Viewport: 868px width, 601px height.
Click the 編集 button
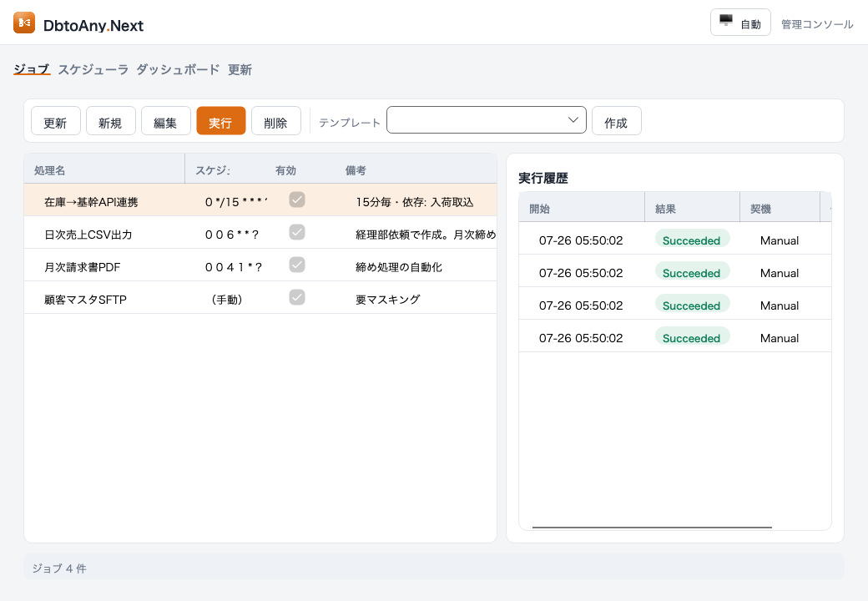click(x=165, y=121)
